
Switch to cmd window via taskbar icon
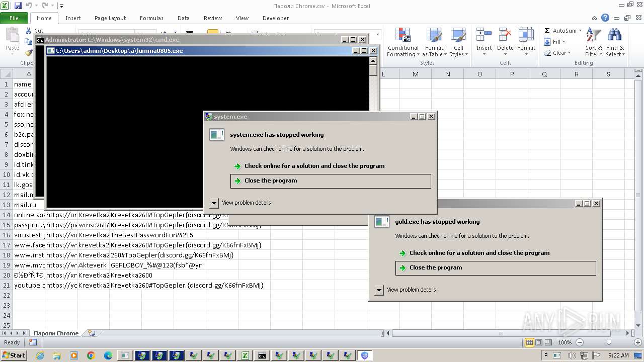click(262, 355)
